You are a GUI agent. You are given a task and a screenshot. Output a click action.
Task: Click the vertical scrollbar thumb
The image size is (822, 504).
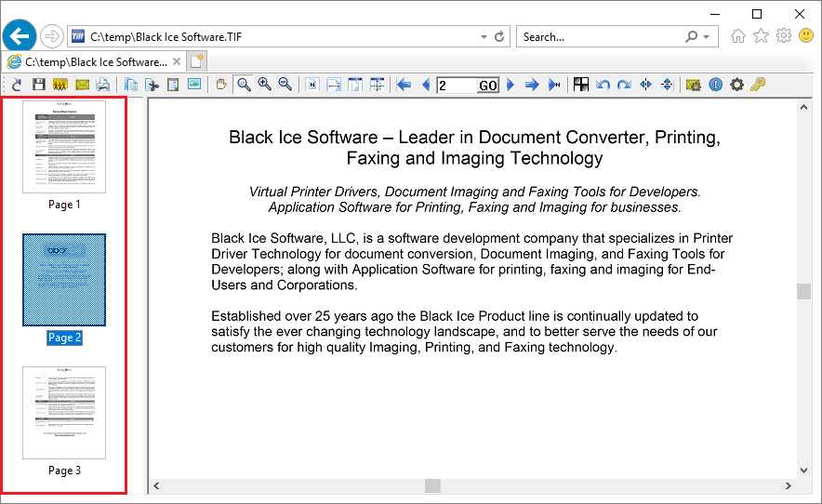[803, 291]
